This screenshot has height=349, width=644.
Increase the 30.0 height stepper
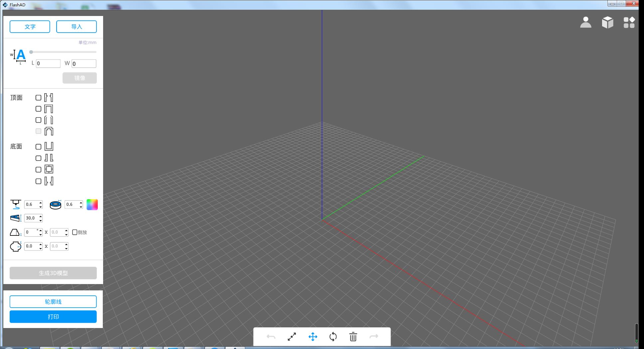pos(41,216)
